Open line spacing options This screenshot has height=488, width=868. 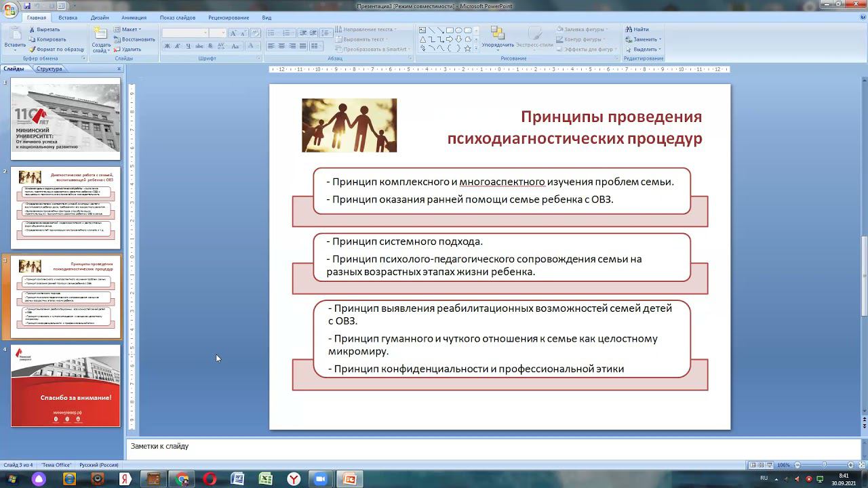click(327, 33)
